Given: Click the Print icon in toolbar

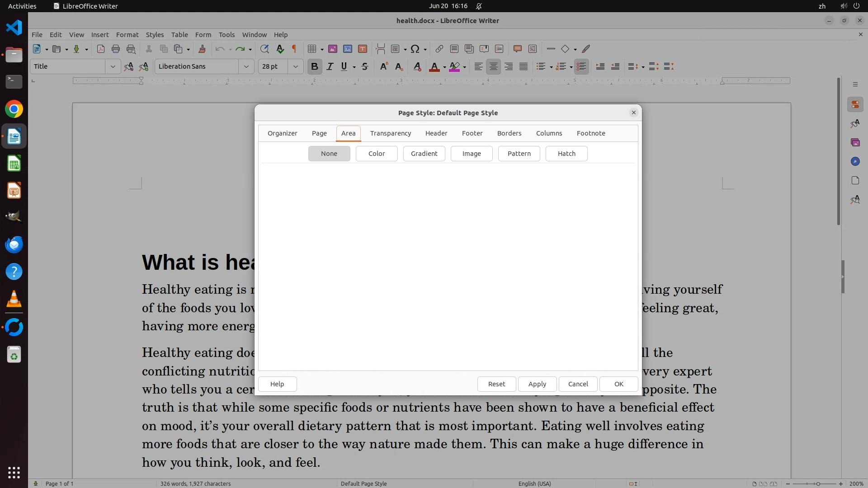Looking at the screenshot, I should pos(116,49).
